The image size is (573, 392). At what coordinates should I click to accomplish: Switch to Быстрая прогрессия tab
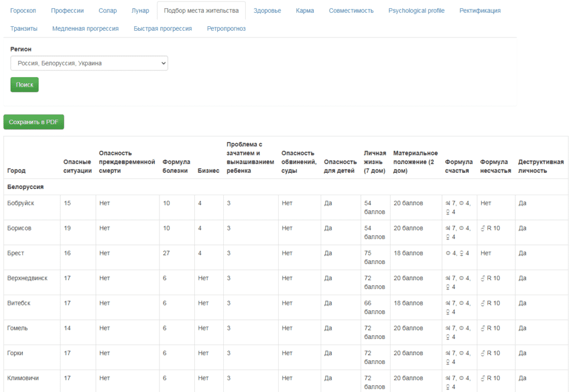click(x=163, y=29)
